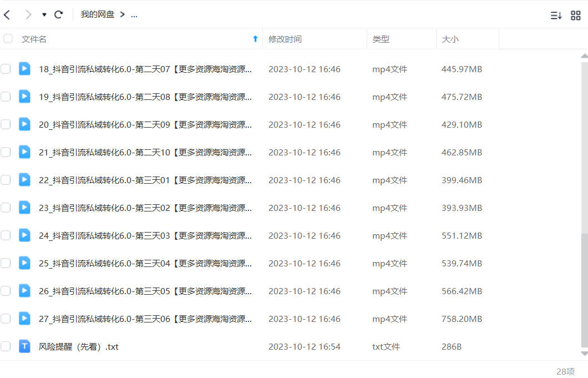
Task: Check the box for file 21_抖音引流 第二天10
Action: click(6, 152)
